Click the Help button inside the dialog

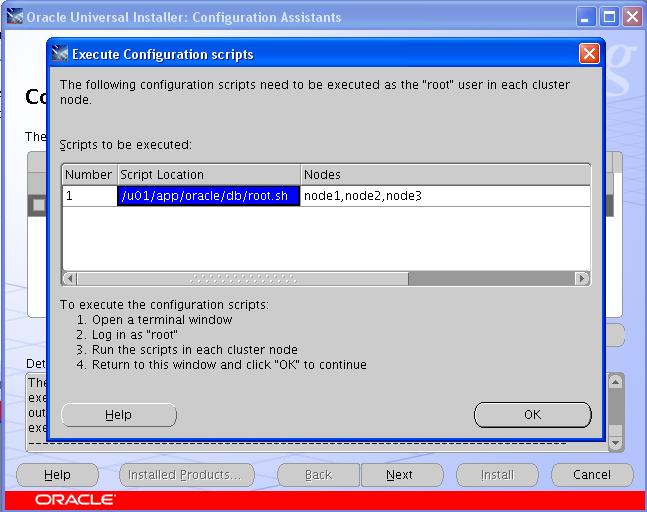pyautogui.click(x=118, y=414)
